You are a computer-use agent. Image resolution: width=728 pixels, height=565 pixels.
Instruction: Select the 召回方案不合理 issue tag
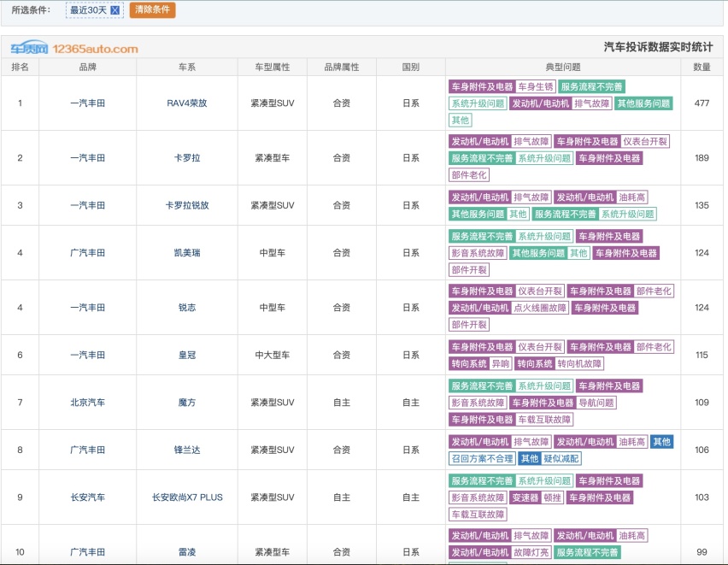click(x=483, y=458)
